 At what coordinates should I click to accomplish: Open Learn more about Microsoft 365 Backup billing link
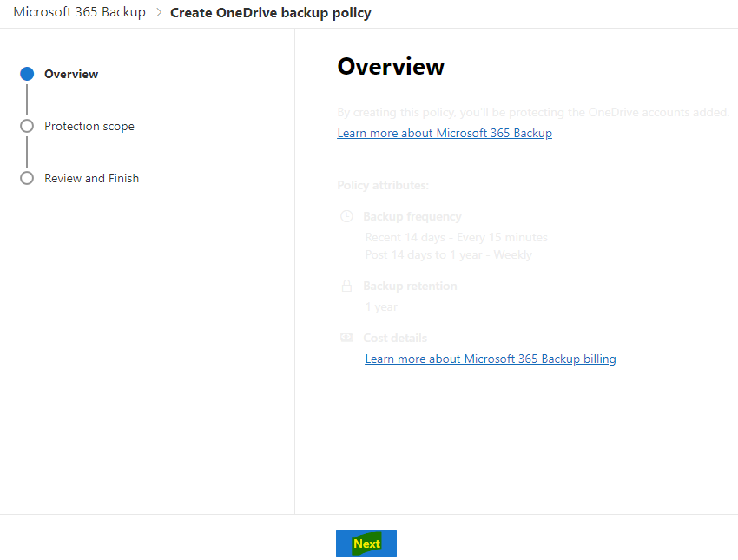coord(490,359)
